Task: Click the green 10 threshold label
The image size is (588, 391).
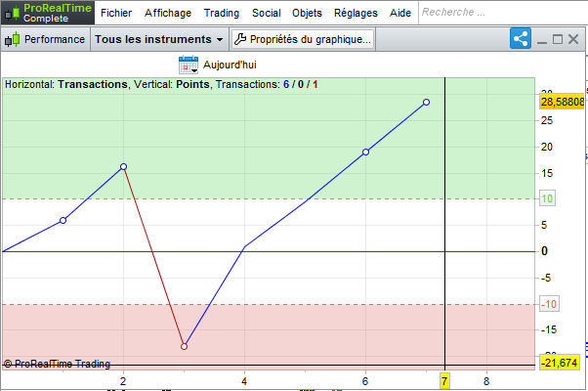Action: 547,198
